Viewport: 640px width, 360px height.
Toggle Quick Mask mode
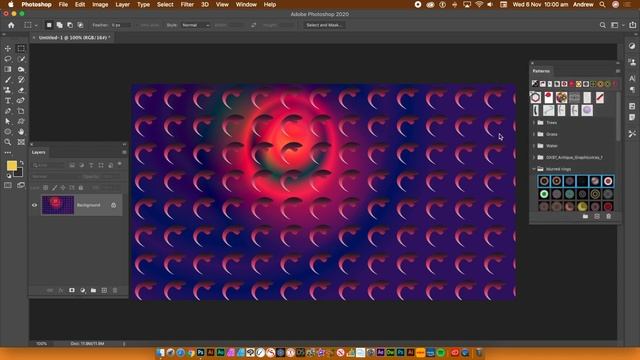pos(8,185)
